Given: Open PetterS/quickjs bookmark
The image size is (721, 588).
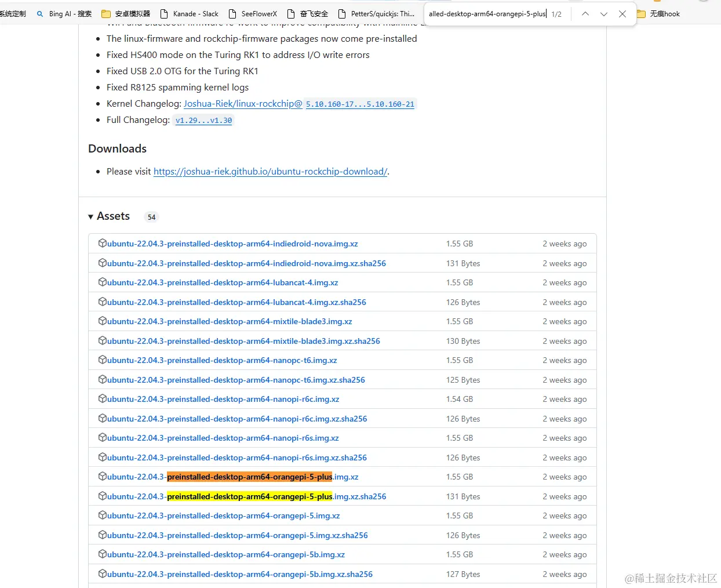Looking at the screenshot, I should coord(376,14).
